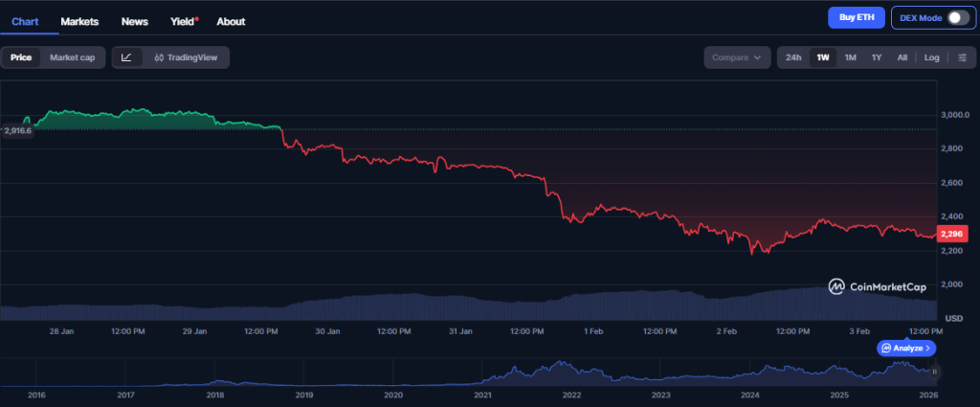Select the Price view option
This screenshot has height=407, width=980.
21,57
